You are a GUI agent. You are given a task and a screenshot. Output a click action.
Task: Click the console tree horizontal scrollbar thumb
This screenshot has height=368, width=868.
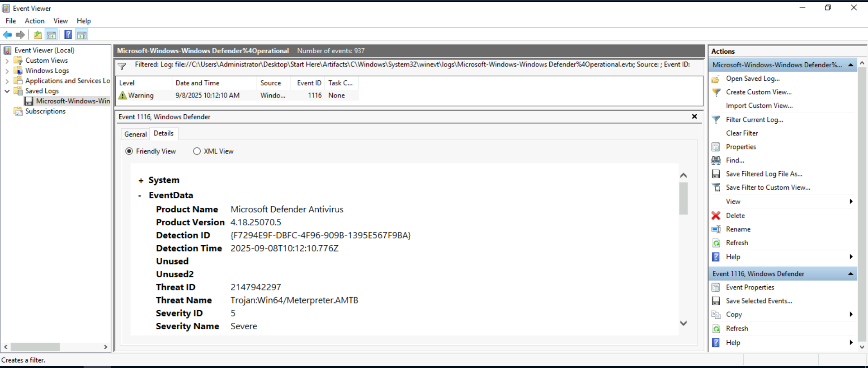coord(35,347)
